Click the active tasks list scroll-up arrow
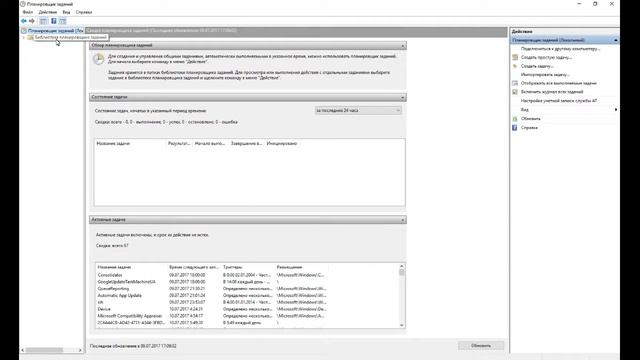The width and height of the screenshot is (640, 360). 402,266
